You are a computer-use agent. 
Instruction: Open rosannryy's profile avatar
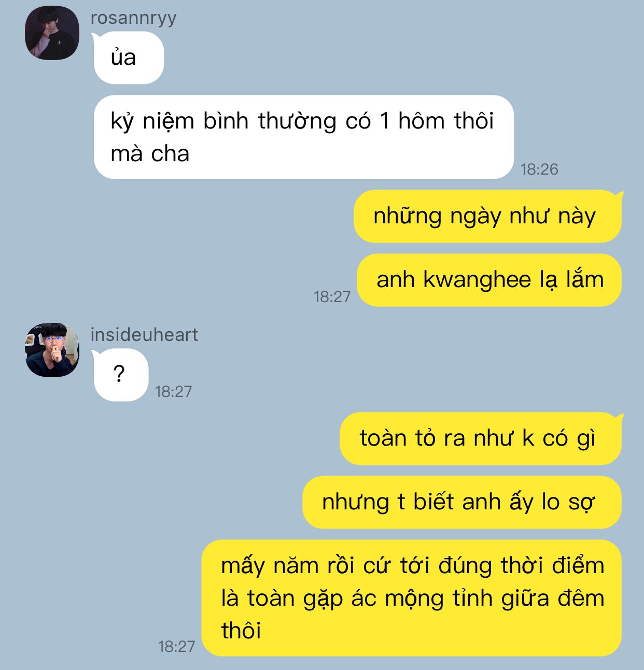click(x=52, y=33)
